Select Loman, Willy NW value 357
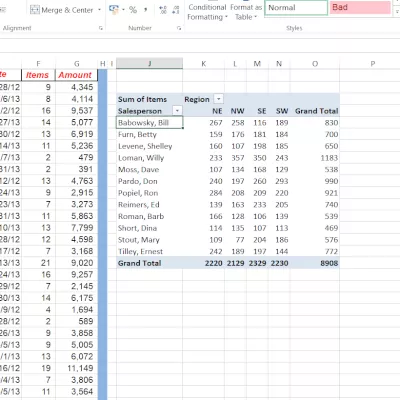Image resolution: width=400 pixels, height=400 pixels. point(235,158)
